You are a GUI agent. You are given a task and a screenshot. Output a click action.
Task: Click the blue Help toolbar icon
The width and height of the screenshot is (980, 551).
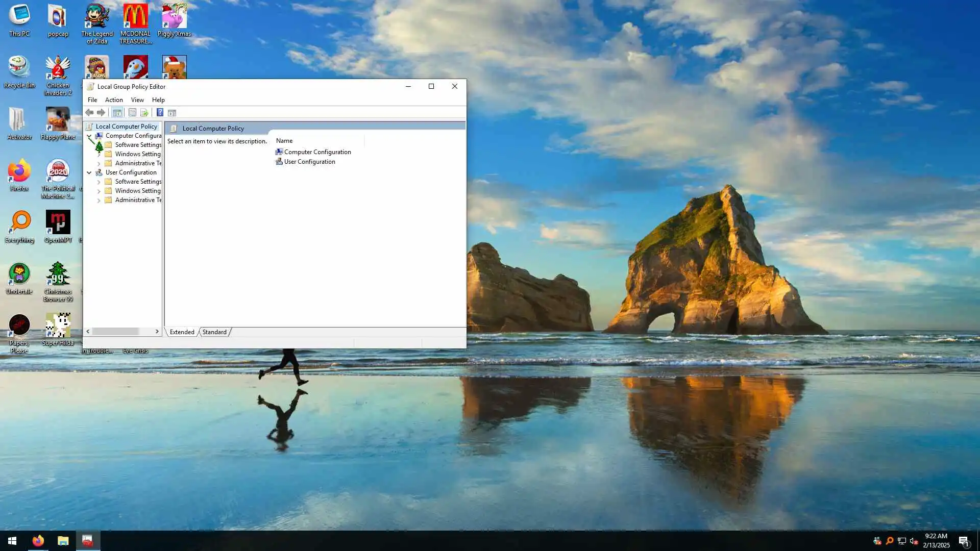(x=160, y=113)
